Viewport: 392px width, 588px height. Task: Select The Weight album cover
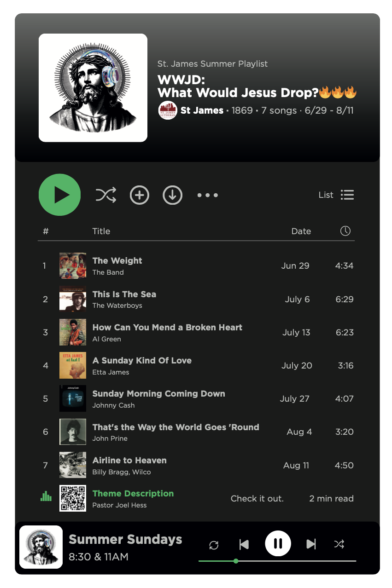point(73,265)
